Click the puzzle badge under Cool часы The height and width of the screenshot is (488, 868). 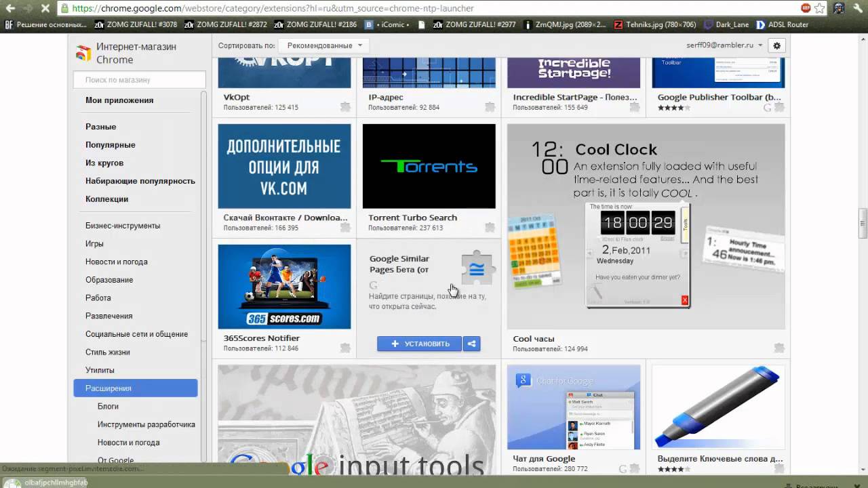click(779, 348)
